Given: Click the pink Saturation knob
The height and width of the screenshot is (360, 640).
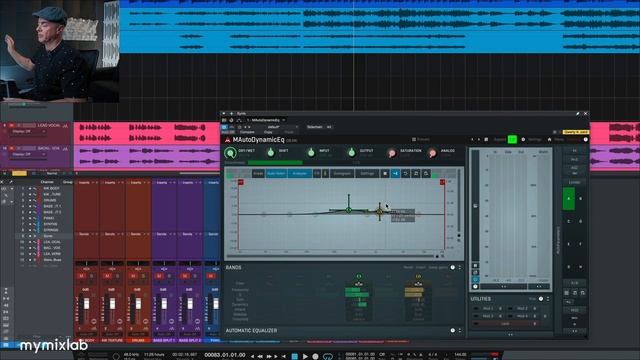Looking at the screenshot, I should (391, 153).
